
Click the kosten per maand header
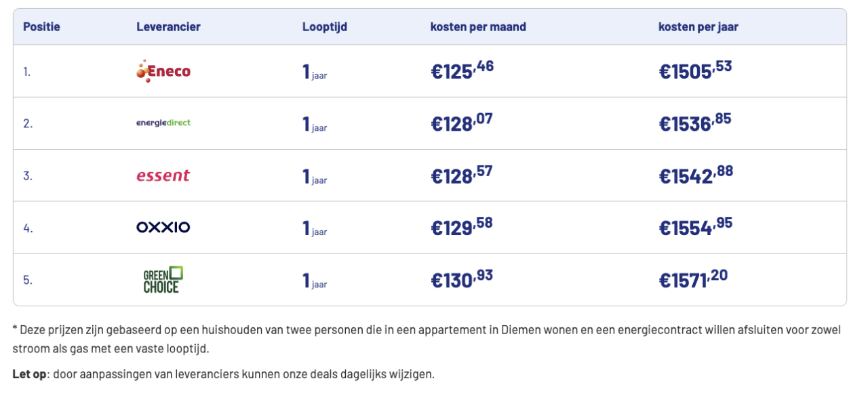click(x=478, y=27)
